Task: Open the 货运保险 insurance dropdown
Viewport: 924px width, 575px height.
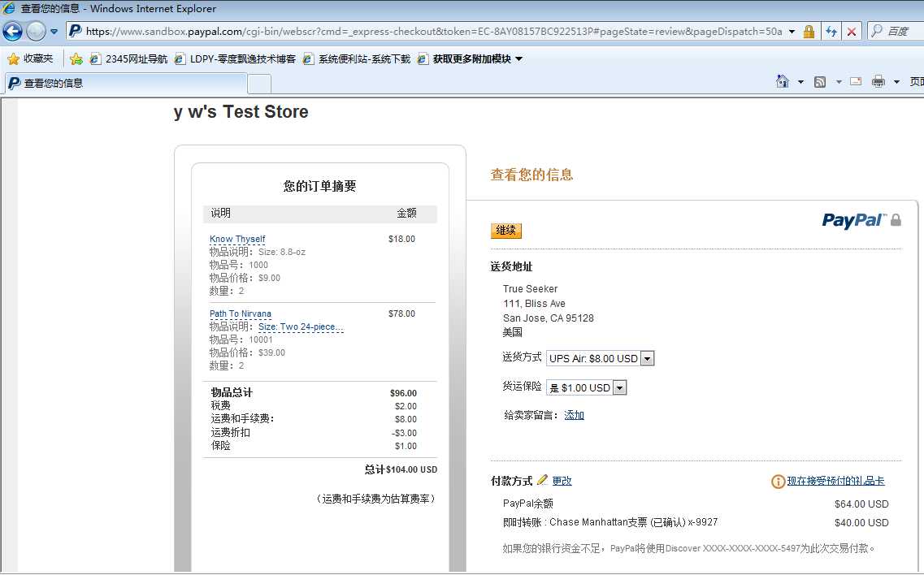Action: pos(618,387)
